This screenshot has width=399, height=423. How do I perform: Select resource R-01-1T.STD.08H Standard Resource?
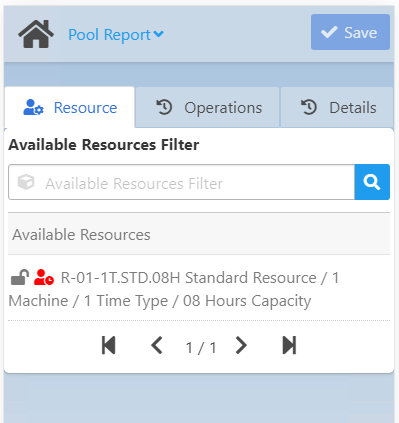point(199,289)
